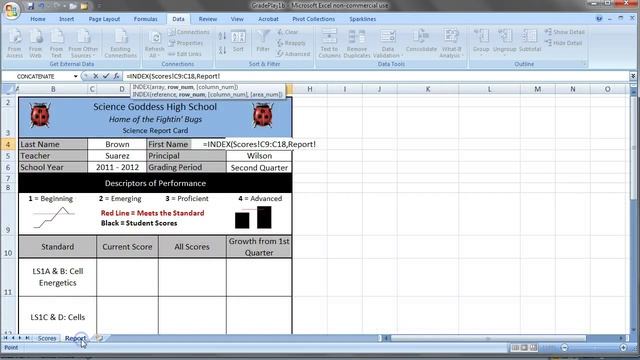Click the Office button
The width and height of the screenshot is (640, 360).
[x=11, y=10]
